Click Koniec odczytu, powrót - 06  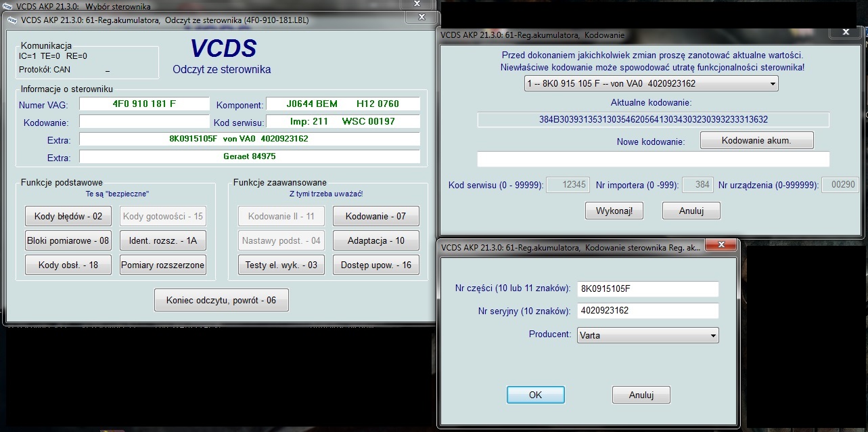coord(221,300)
